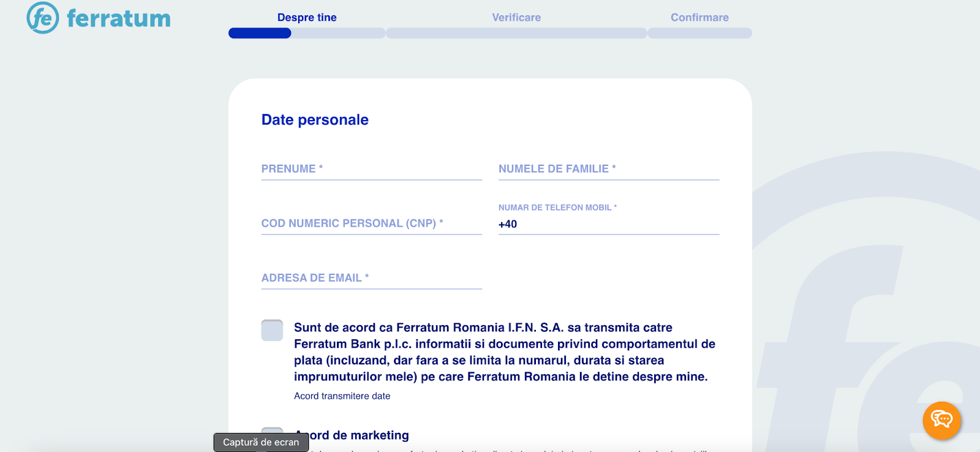Click the data sharing consent text
Image resolution: width=980 pixels, height=452 pixels.
pos(505,352)
